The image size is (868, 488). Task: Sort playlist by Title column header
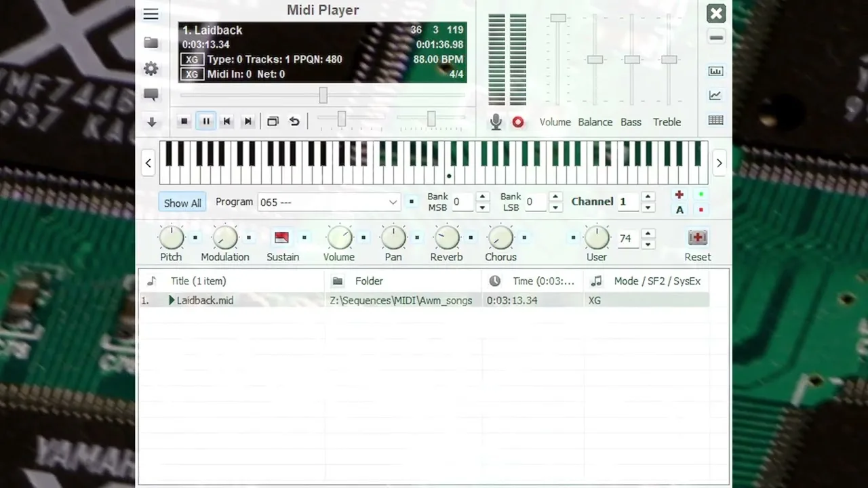click(198, 281)
